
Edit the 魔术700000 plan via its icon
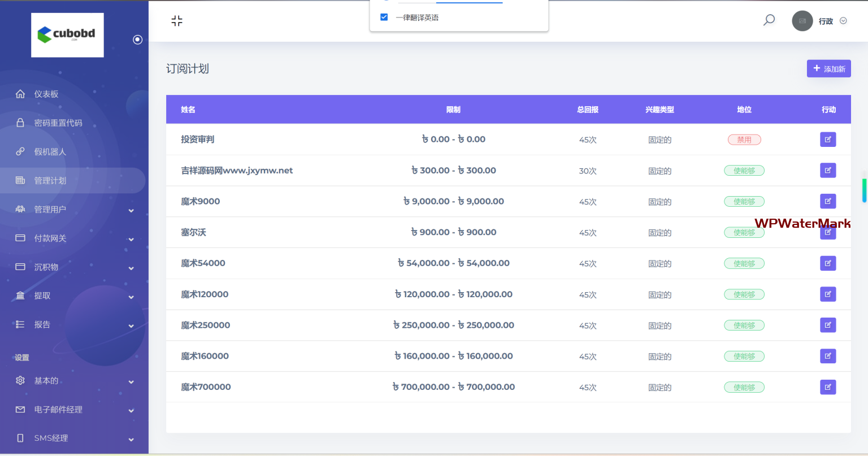828,387
